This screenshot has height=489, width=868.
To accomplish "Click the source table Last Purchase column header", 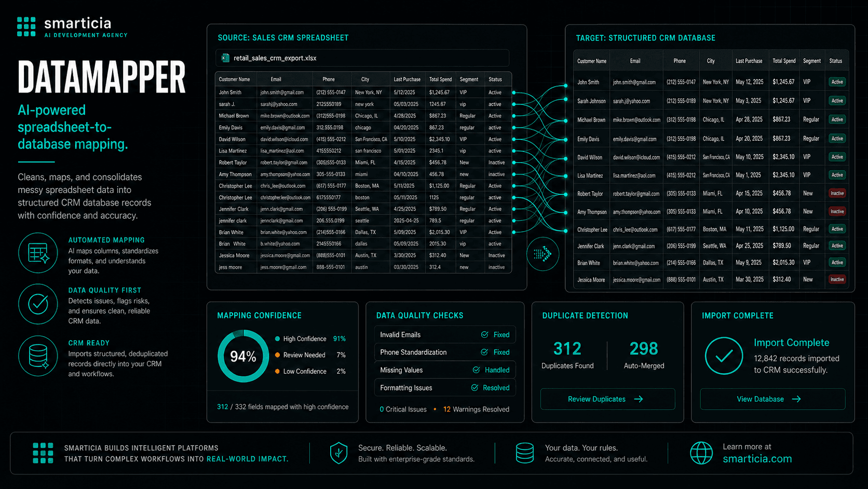I will [407, 80].
